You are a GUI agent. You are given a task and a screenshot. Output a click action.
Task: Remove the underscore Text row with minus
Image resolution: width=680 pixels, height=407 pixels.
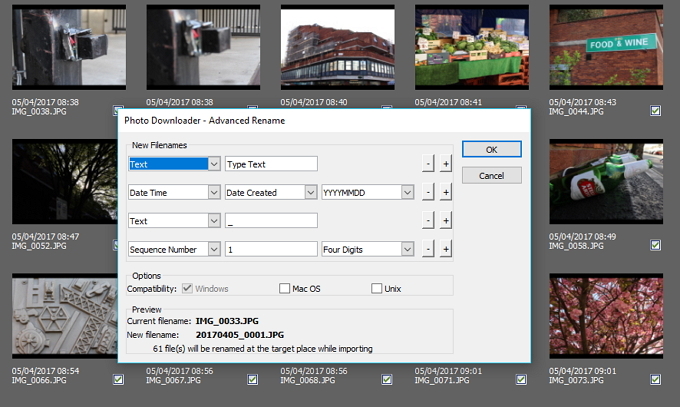428,221
